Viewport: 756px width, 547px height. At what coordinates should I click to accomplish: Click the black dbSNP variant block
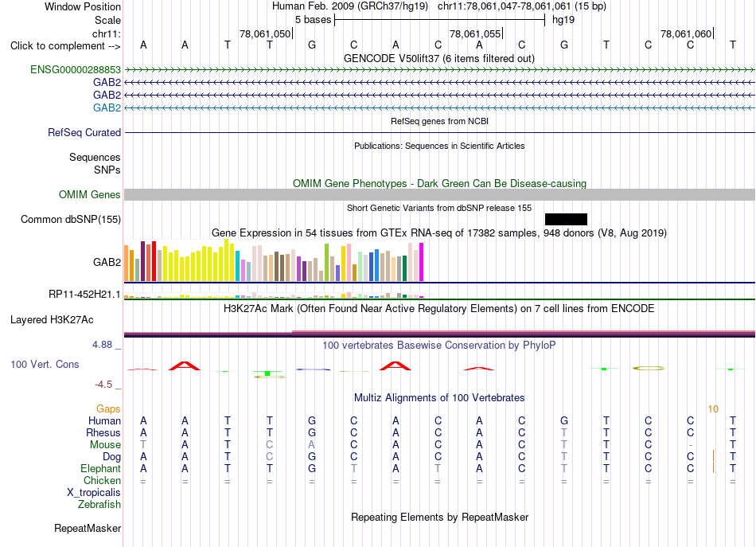click(566, 220)
